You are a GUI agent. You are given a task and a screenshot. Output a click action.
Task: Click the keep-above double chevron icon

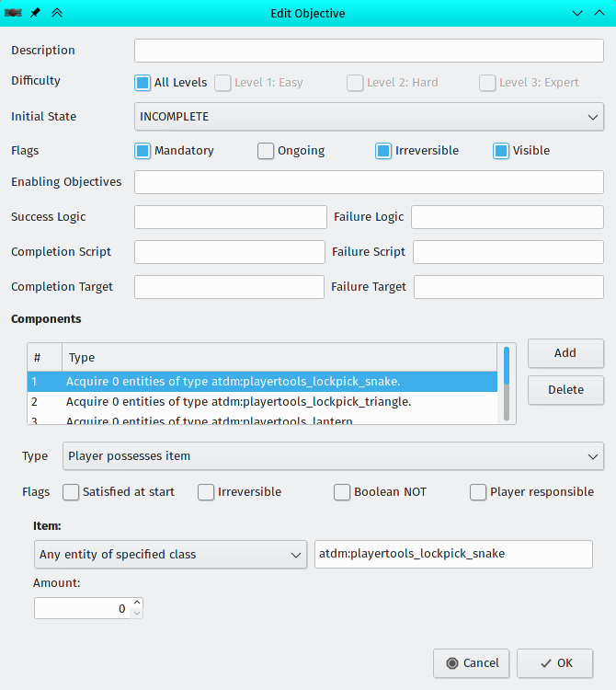click(56, 13)
